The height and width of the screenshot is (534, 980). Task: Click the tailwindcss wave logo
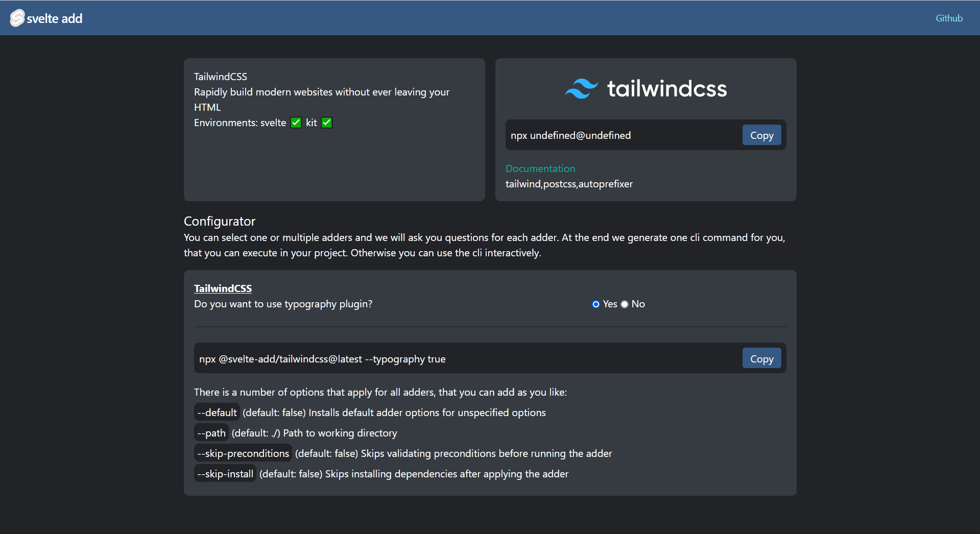pos(582,88)
